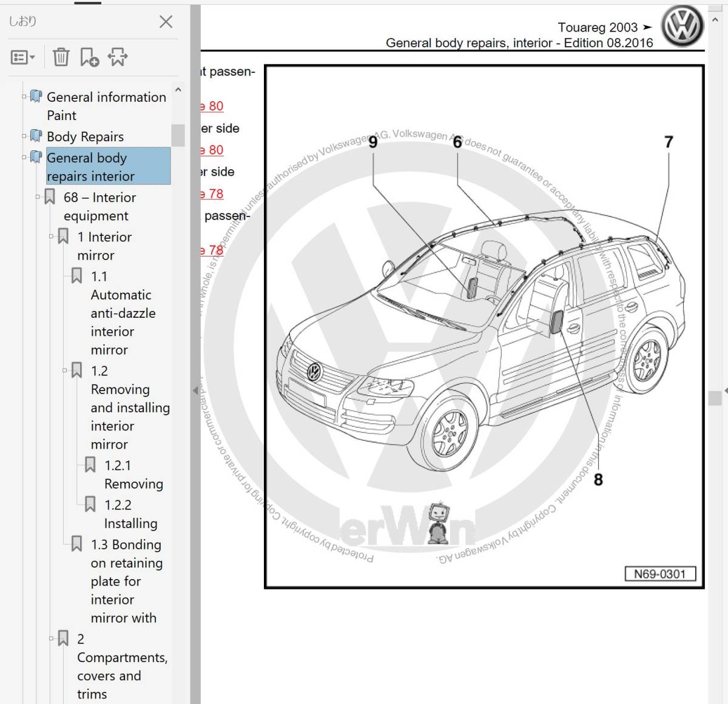
Task: Select General body repairs interior bookmark
Action: coord(108,167)
